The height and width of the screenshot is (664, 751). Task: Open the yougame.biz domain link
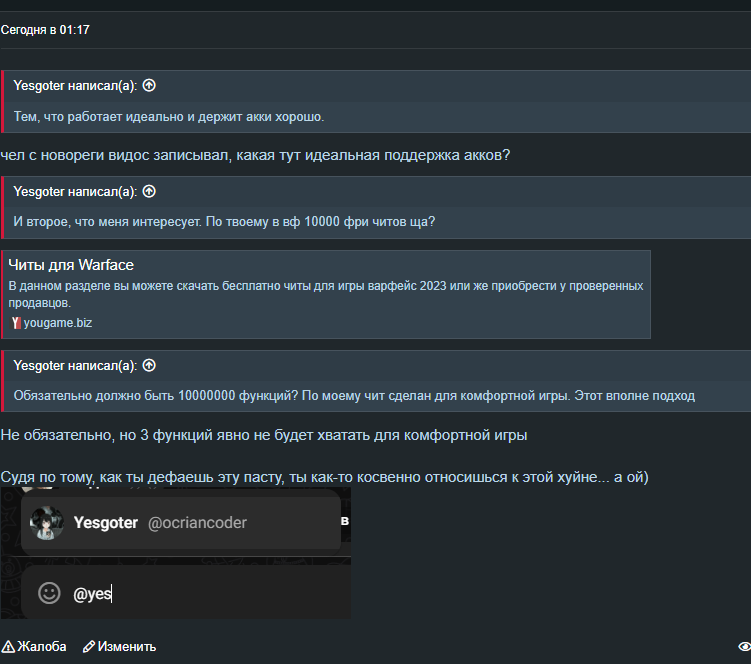pyautogui.click(x=57, y=323)
